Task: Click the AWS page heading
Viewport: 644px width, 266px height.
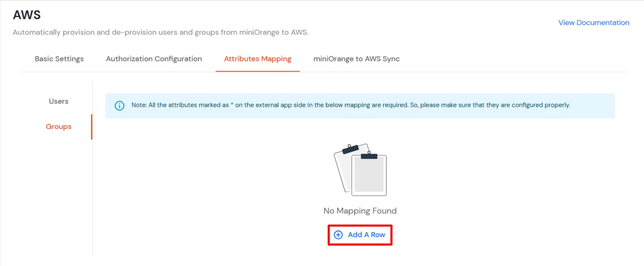Action: coord(27,15)
